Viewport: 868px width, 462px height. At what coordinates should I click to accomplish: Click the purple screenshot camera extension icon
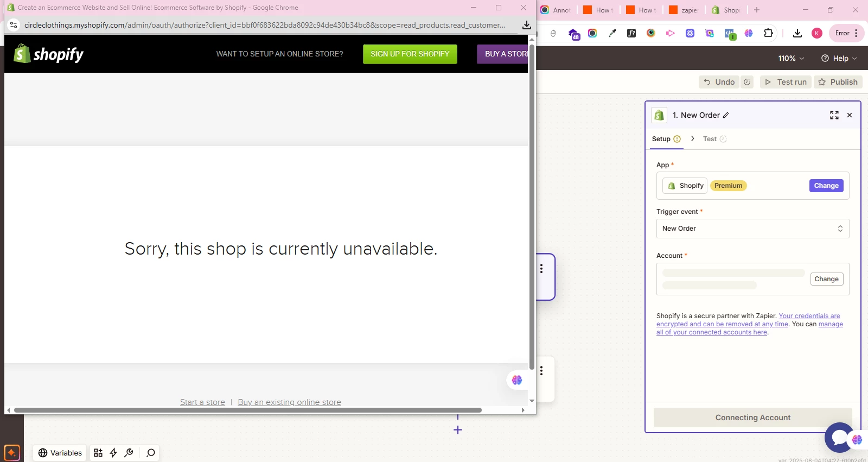click(710, 33)
